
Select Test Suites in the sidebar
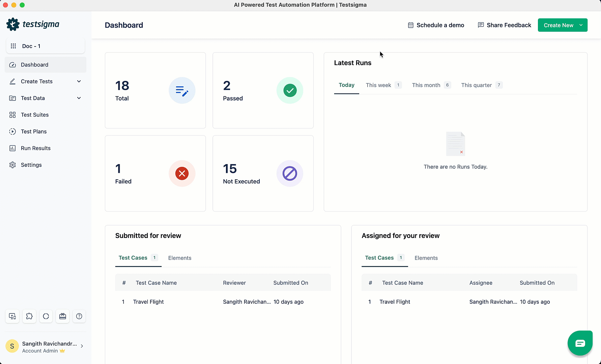(35, 115)
